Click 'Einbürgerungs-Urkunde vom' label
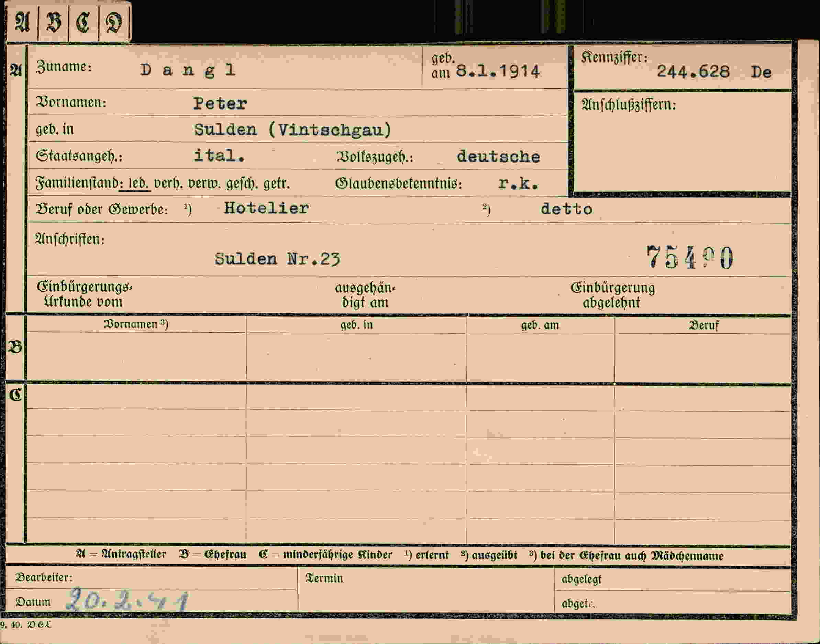Screen dimensions: 820x644 point(84,295)
